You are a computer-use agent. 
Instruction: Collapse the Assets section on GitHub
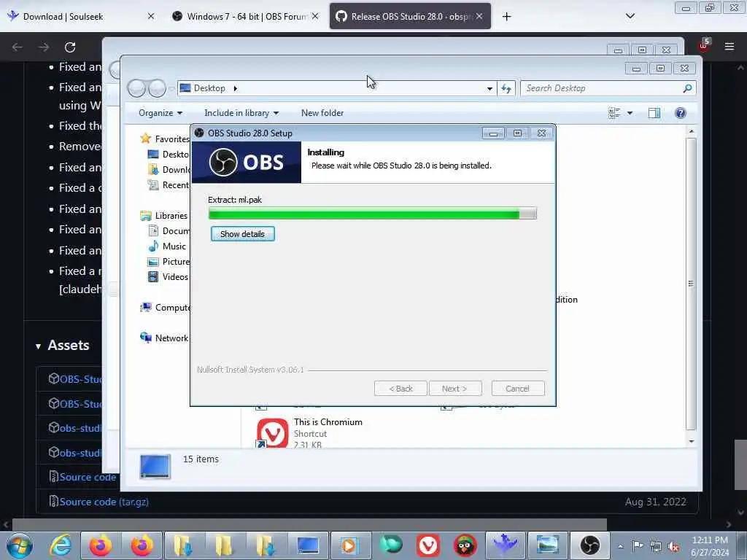click(63, 346)
